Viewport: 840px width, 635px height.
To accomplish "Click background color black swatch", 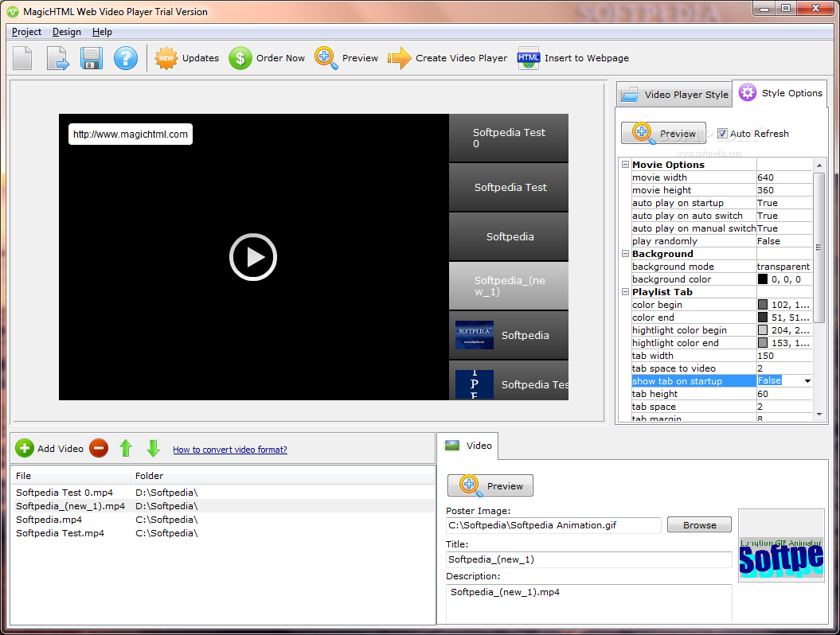I will coord(763,279).
